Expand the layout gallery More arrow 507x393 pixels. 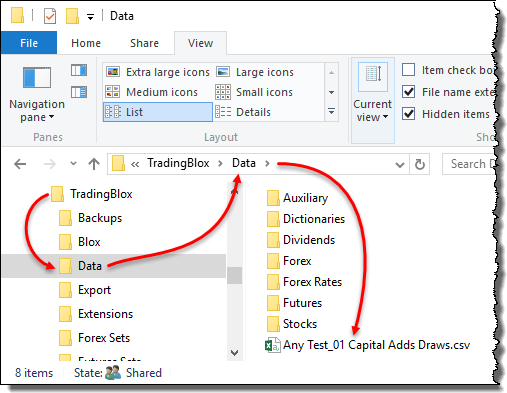pos(331,111)
